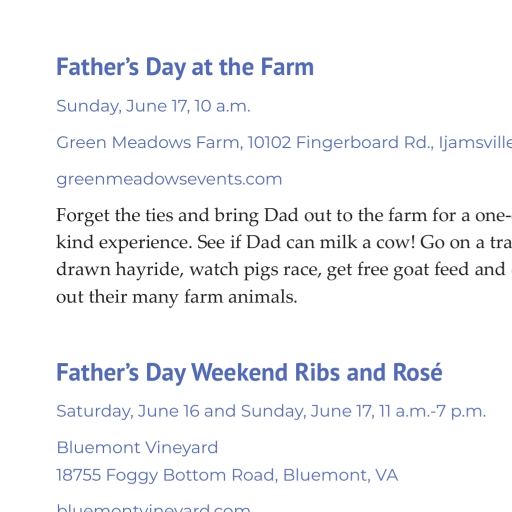Select the Sunday, June 17, 10 a.m. date line
Viewport: 512px width, 512px height.
coord(153,106)
